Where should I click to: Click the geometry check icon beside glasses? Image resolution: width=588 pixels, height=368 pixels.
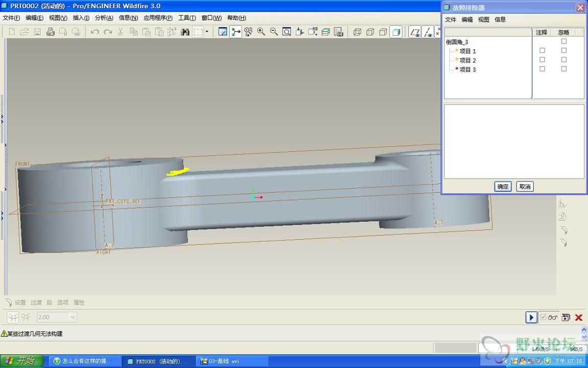click(566, 317)
